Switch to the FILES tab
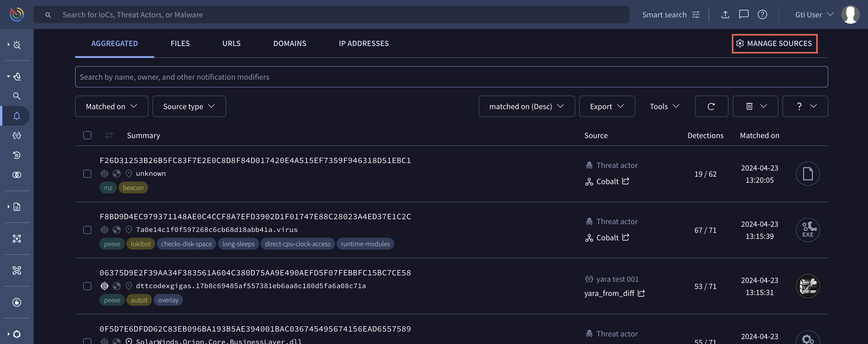This screenshot has height=344, width=868. click(180, 43)
